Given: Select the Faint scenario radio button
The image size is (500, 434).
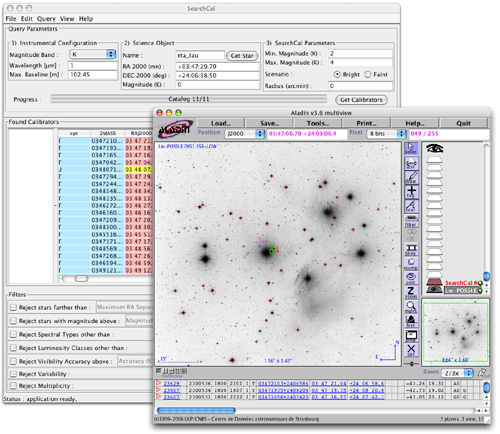Looking at the screenshot, I should [368, 74].
